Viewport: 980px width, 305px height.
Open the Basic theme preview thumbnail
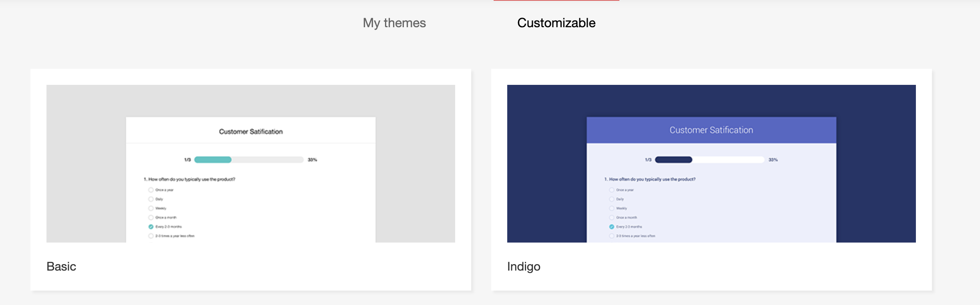250,163
